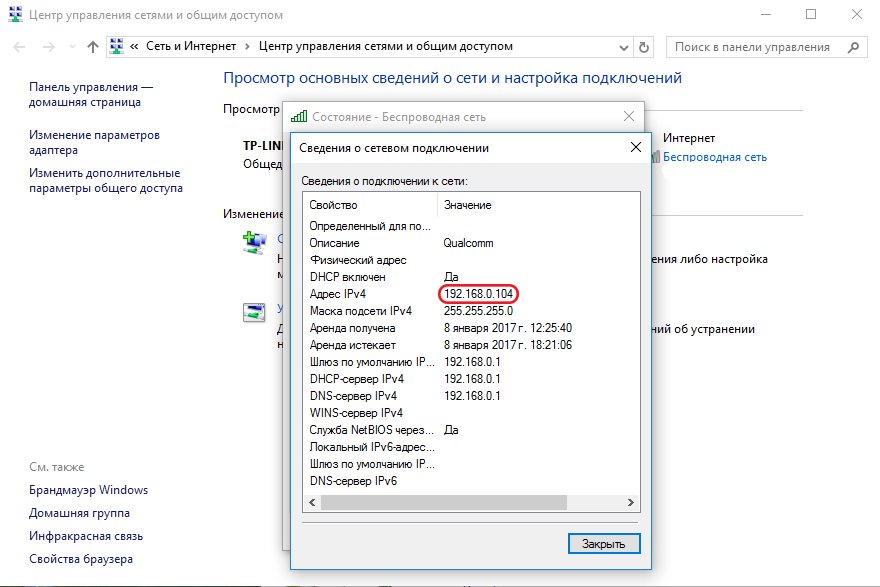The image size is (880, 587).
Task: Refresh the Control Panel address bar
Action: tap(645, 47)
